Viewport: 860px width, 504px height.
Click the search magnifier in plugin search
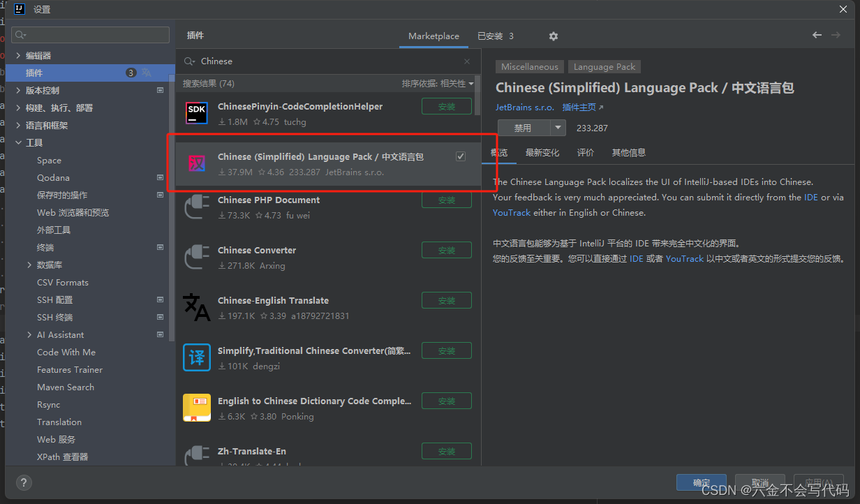coord(189,61)
